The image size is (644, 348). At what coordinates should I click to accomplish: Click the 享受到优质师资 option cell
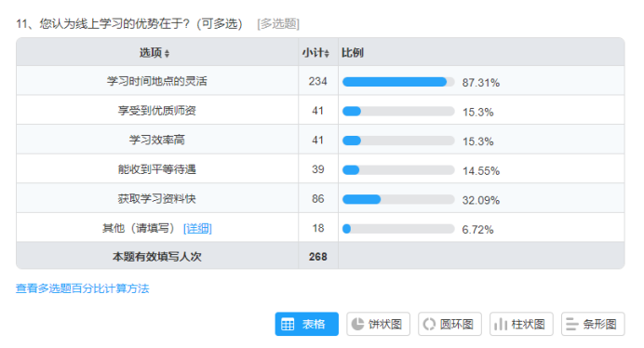tap(157, 110)
